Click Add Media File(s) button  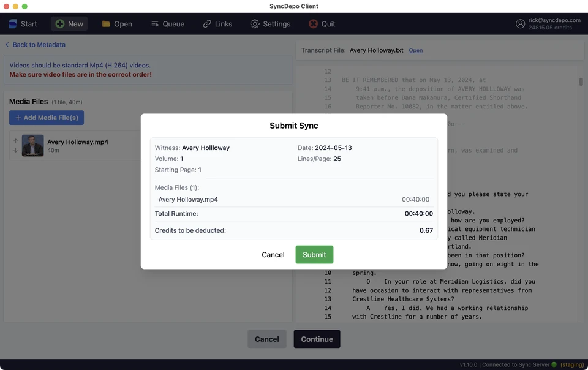click(x=47, y=118)
